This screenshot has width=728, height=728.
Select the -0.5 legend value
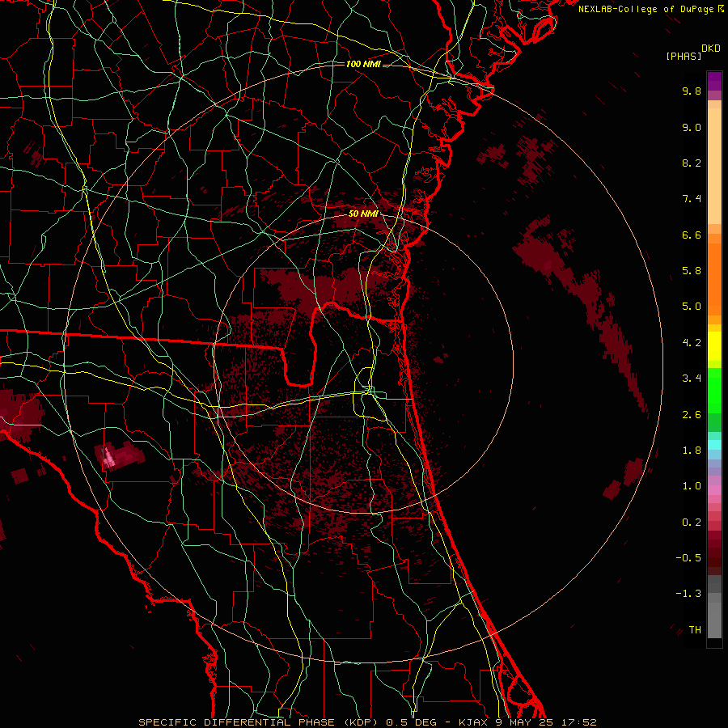[x=688, y=557]
